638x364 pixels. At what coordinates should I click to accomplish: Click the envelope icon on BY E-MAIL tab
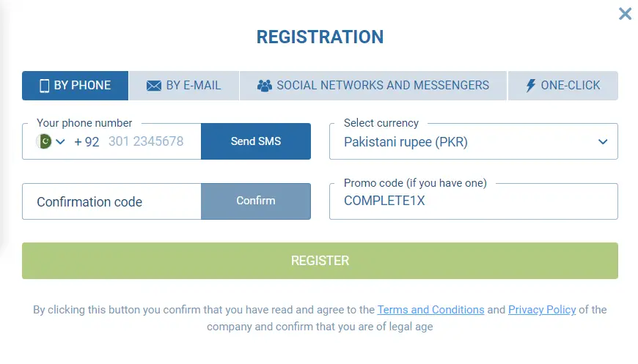coord(154,86)
